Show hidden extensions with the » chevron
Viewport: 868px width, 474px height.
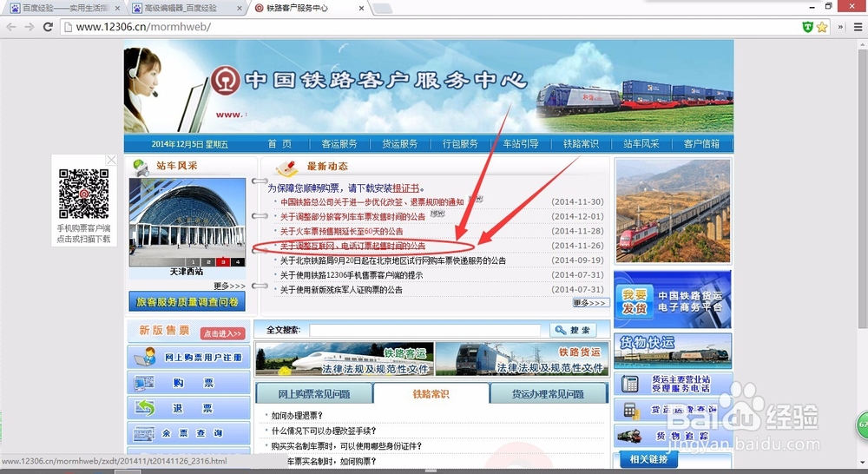tap(840, 27)
